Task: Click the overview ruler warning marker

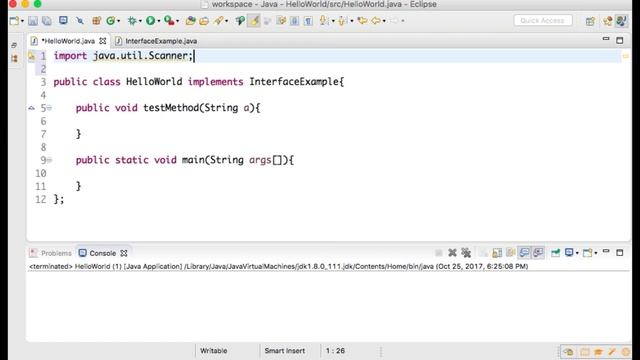Action: (x=625, y=56)
